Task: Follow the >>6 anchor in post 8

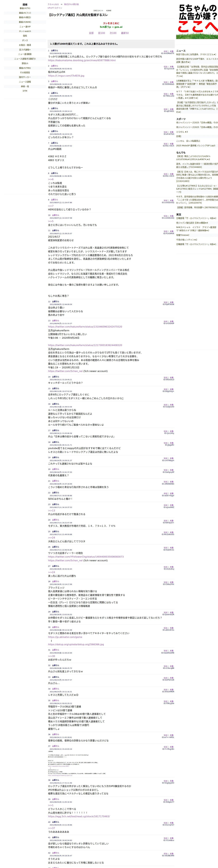Action: pyautogui.click(x=51, y=179)
